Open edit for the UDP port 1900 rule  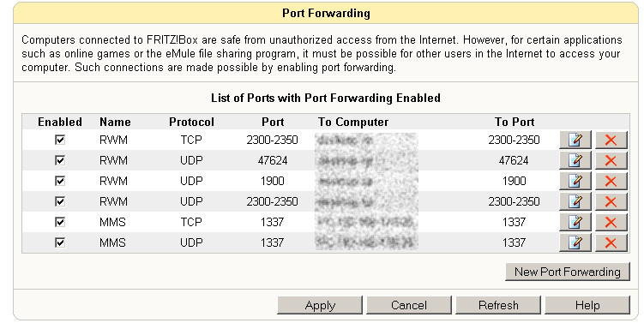[575, 181]
